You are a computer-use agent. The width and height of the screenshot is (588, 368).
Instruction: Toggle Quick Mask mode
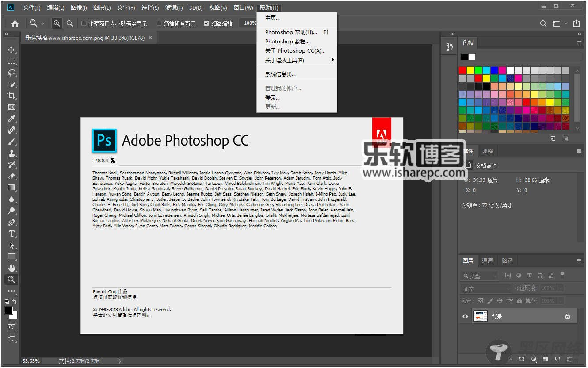[11, 327]
